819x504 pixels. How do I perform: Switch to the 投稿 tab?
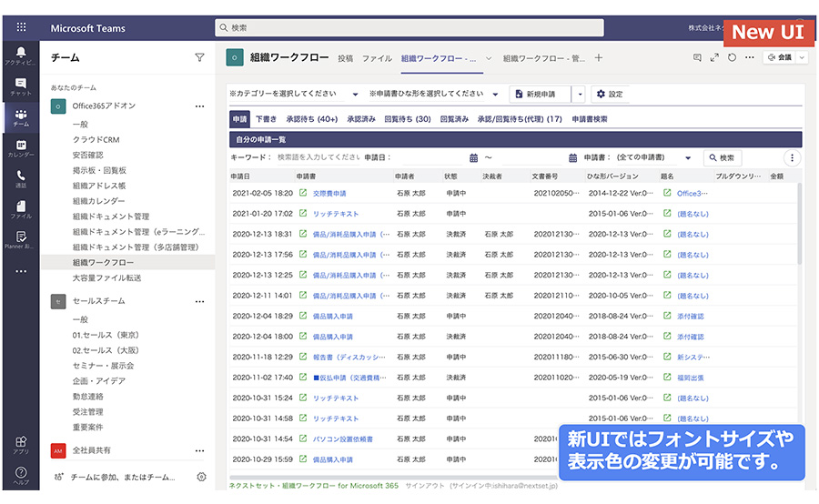point(345,58)
